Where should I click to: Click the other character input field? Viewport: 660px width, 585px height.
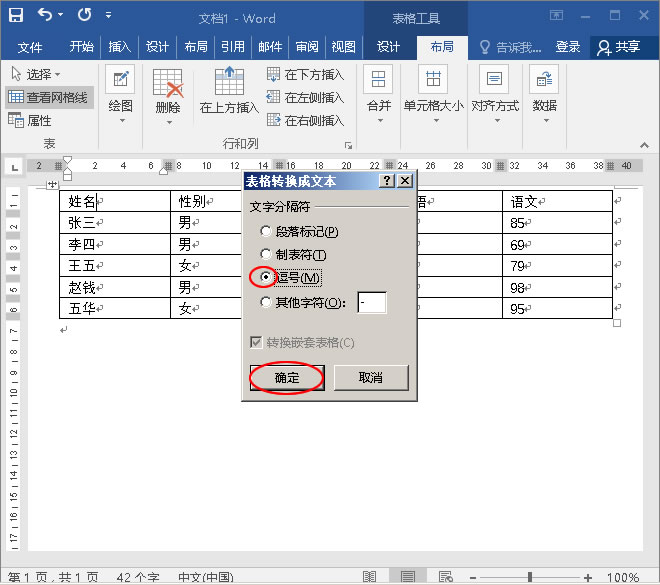(372, 302)
